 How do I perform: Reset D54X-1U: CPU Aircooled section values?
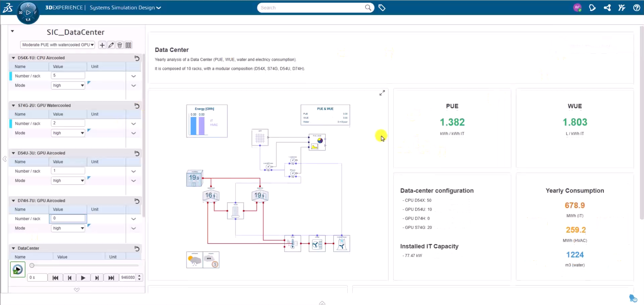[137, 58]
